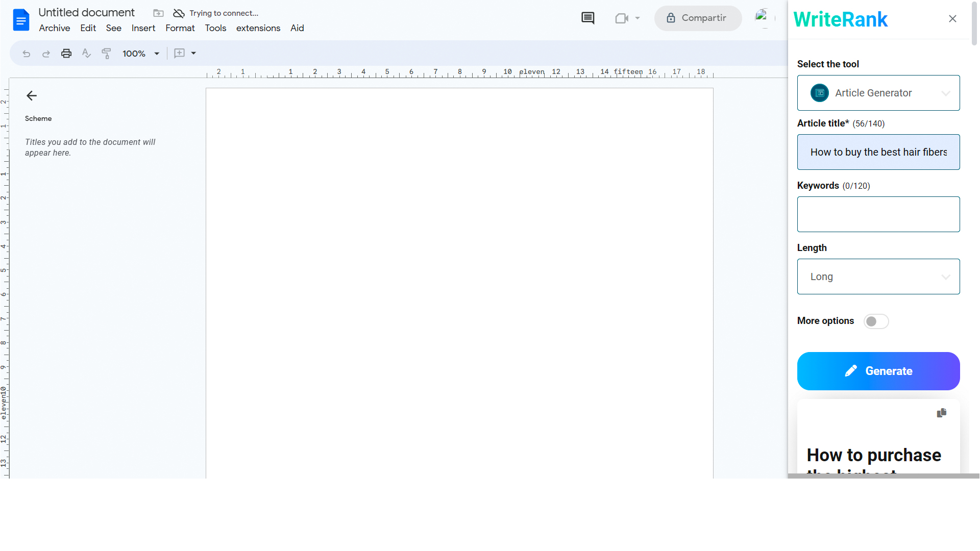Click the Compartir share button
This screenshot has width=980, height=551.
[698, 18]
